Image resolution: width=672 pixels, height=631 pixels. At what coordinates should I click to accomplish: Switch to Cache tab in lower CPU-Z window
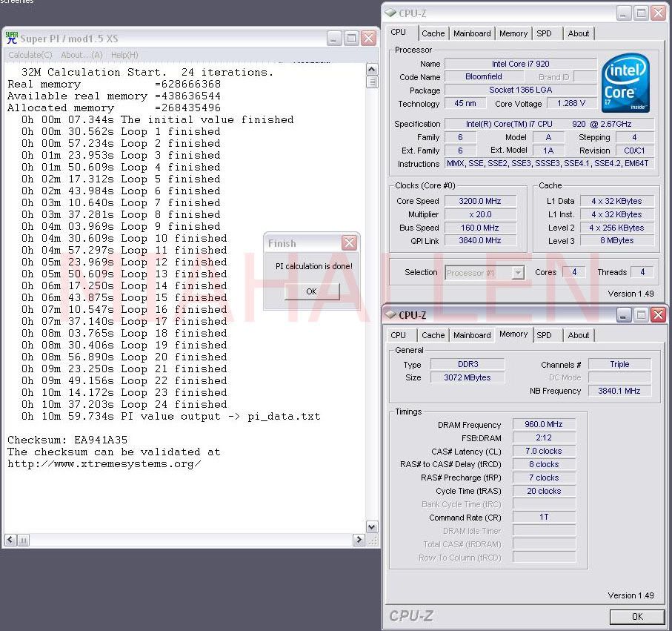433,335
